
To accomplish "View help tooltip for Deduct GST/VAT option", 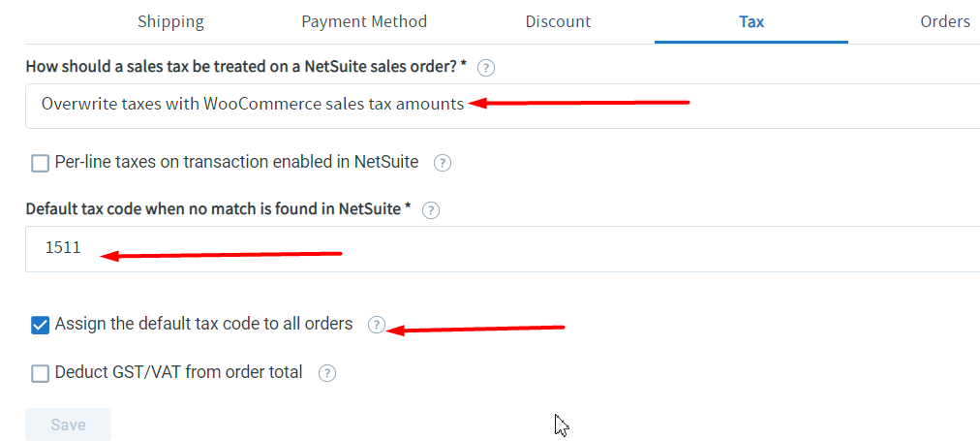I will (x=327, y=373).
